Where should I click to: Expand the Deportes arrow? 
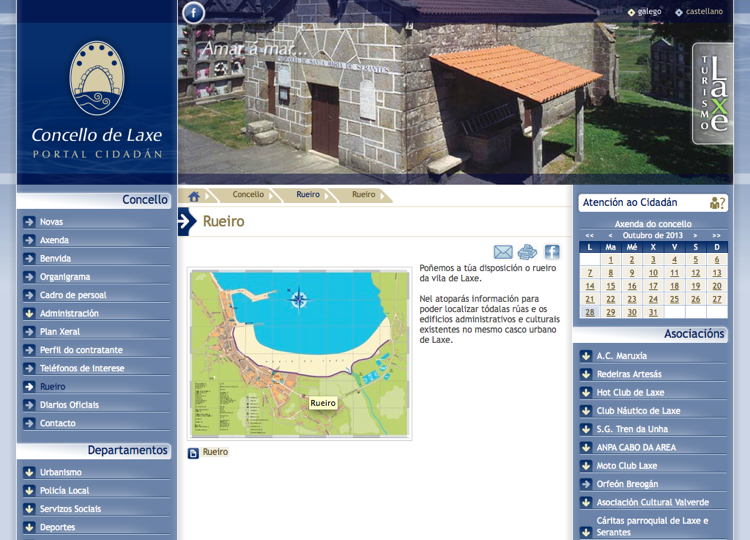[29, 527]
